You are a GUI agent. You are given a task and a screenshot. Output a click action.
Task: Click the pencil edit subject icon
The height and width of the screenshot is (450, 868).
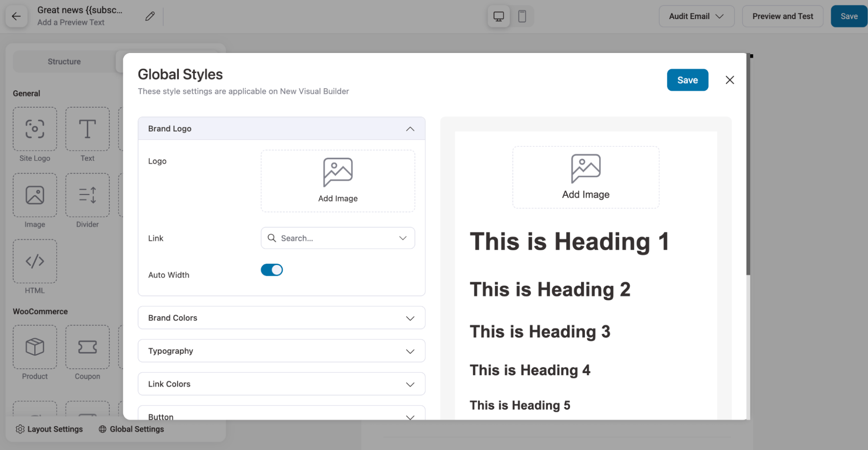(150, 17)
